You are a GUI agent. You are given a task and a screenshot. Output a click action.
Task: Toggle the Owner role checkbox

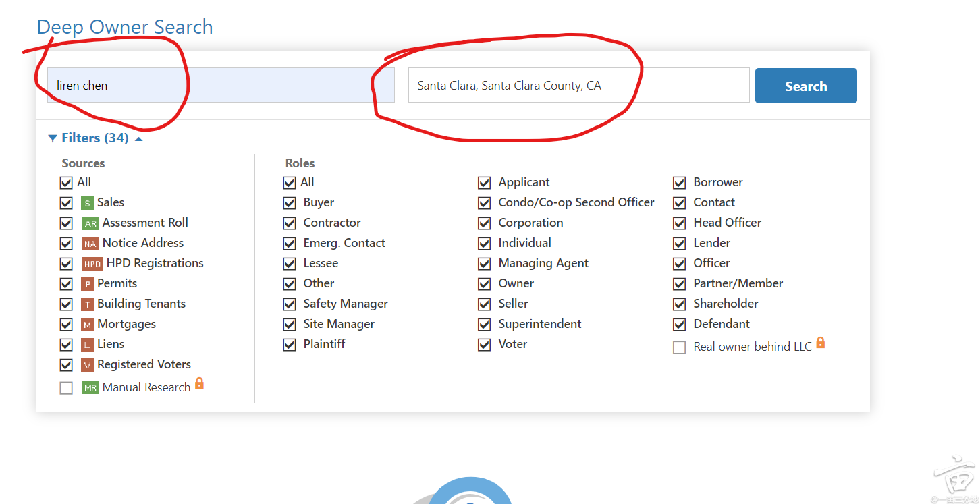484,284
